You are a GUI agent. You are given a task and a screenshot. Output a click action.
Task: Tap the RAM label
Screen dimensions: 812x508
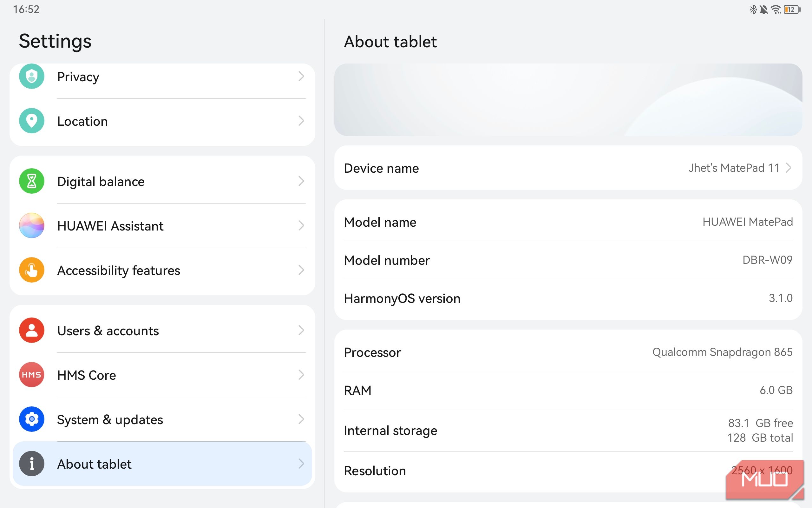pos(358,391)
